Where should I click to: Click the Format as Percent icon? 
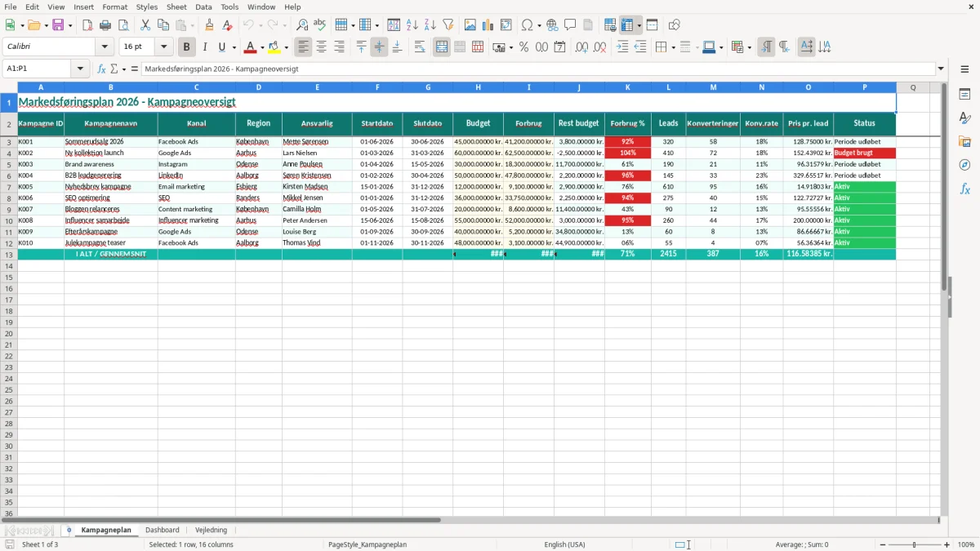click(524, 47)
